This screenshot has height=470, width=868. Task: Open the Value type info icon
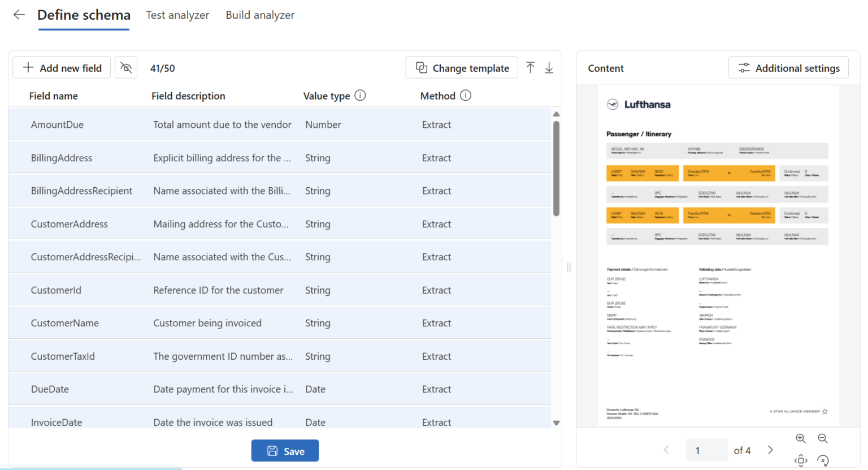click(x=360, y=96)
